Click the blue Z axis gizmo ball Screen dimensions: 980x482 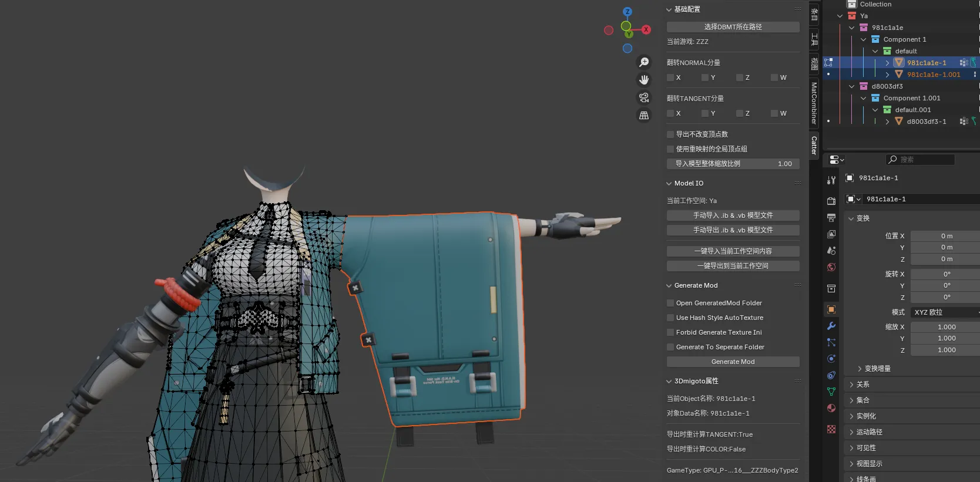[627, 12]
